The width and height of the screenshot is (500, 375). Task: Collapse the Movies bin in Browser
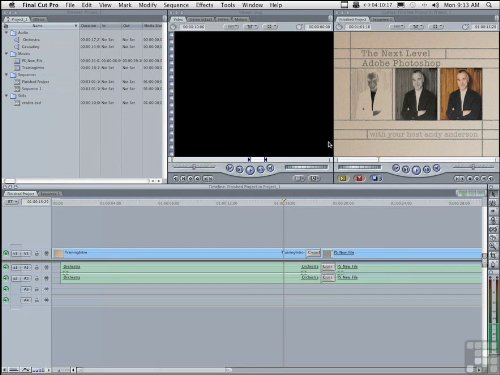click(6, 54)
